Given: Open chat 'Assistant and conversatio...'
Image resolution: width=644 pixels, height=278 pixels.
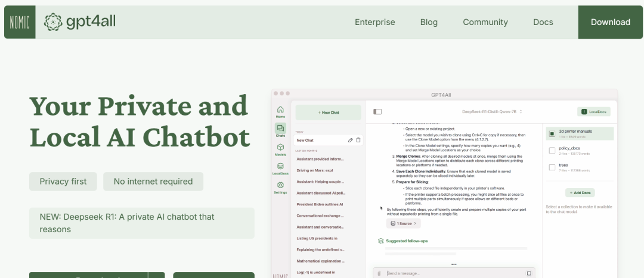Looking at the screenshot, I should 320,227.
